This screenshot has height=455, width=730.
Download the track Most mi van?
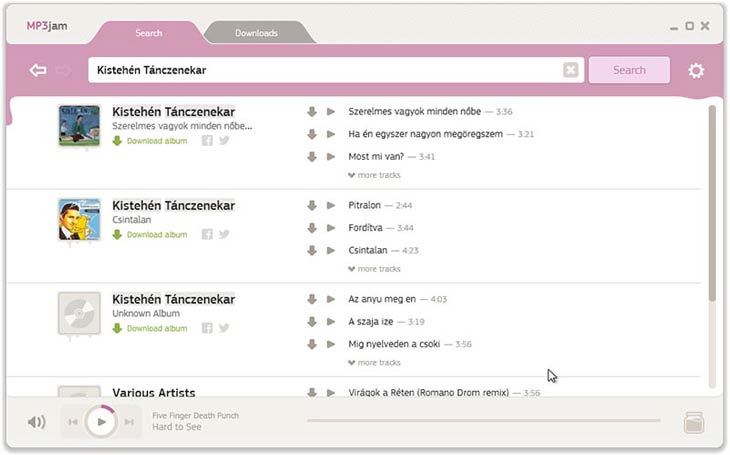pyautogui.click(x=312, y=157)
